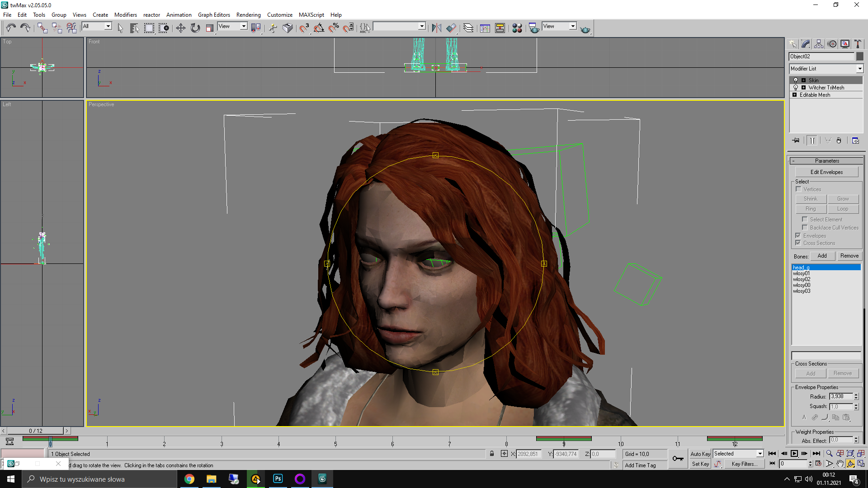The width and height of the screenshot is (868, 488).
Task: Open the named selection sets dropdown
Action: point(422,26)
